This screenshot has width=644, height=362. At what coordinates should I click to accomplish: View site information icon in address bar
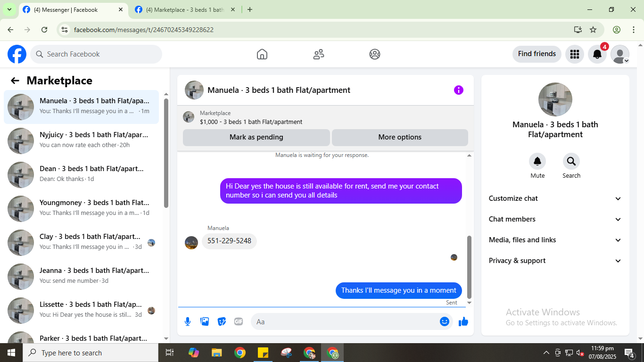pyautogui.click(x=65, y=30)
